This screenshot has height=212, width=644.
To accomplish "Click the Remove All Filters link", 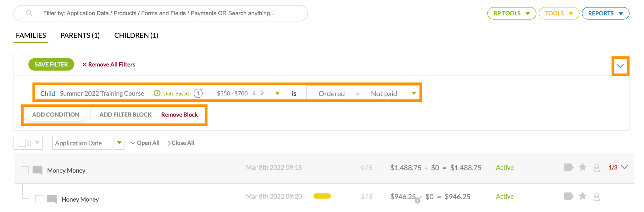I will coord(109,64).
